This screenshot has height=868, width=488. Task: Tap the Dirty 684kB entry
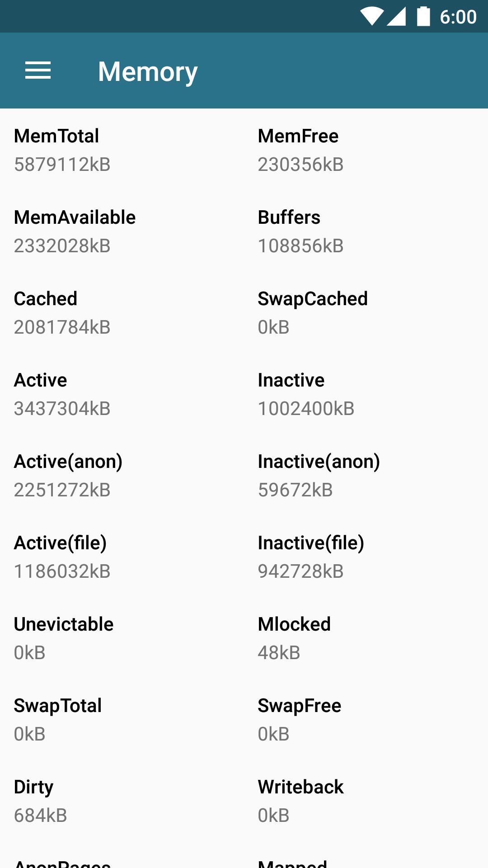41,801
